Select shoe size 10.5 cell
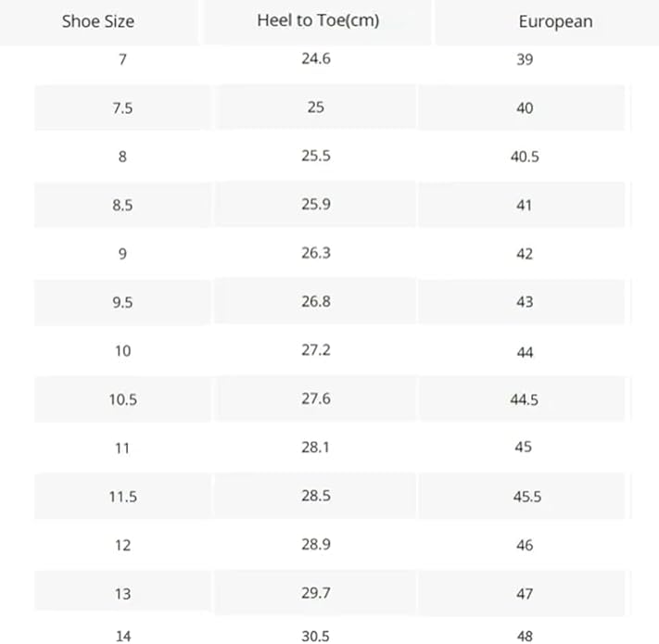The image size is (659, 644). 122,399
